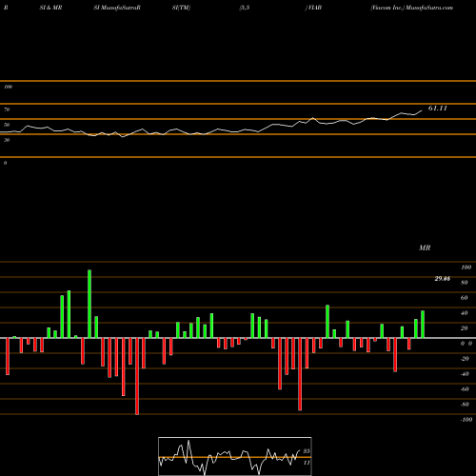Viewport: 476px width, 476px height.
Task: Click the 40 label on MR axis
Action: point(465,313)
